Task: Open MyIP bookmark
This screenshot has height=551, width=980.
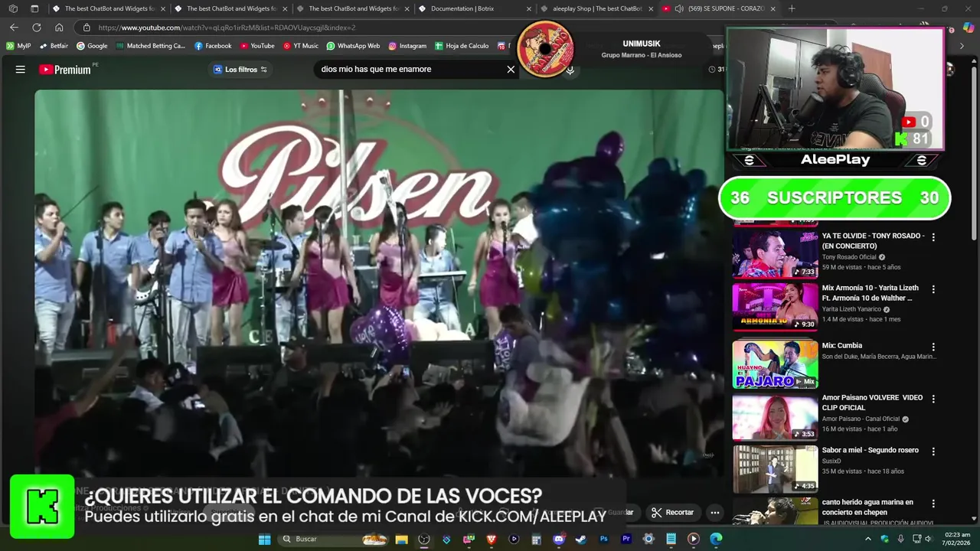Action: (18, 46)
